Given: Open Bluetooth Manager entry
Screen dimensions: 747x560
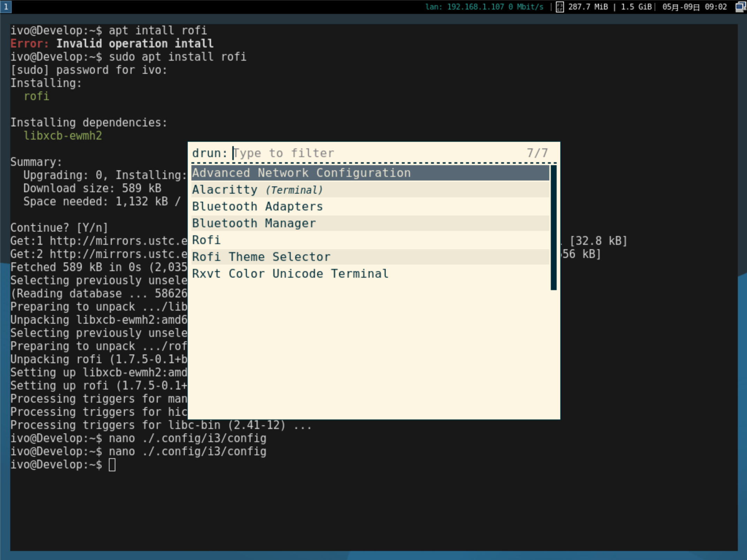Looking at the screenshot, I should (370, 223).
